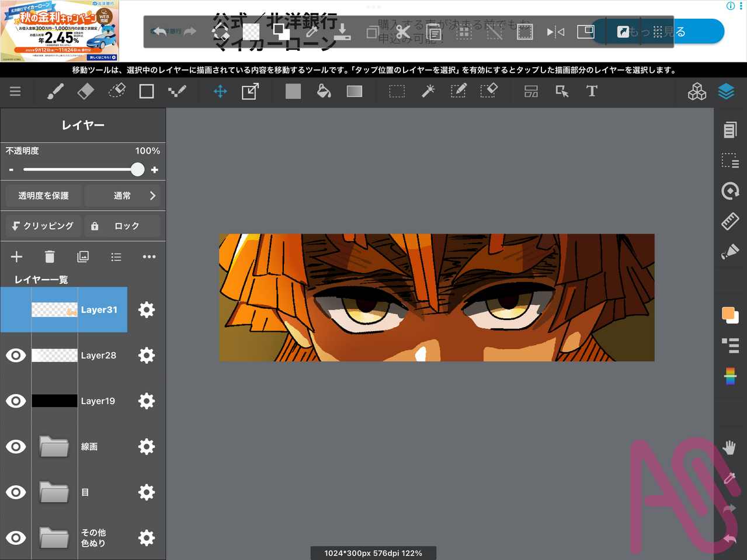Click the opacity slider handle
The height and width of the screenshot is (560, 747).
point(137,170)
